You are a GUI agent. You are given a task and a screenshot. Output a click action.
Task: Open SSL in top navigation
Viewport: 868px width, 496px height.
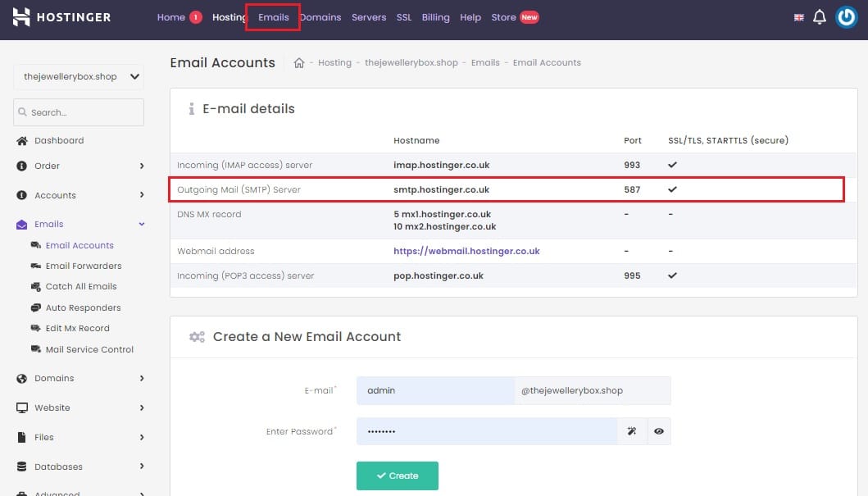click(404, 17)
